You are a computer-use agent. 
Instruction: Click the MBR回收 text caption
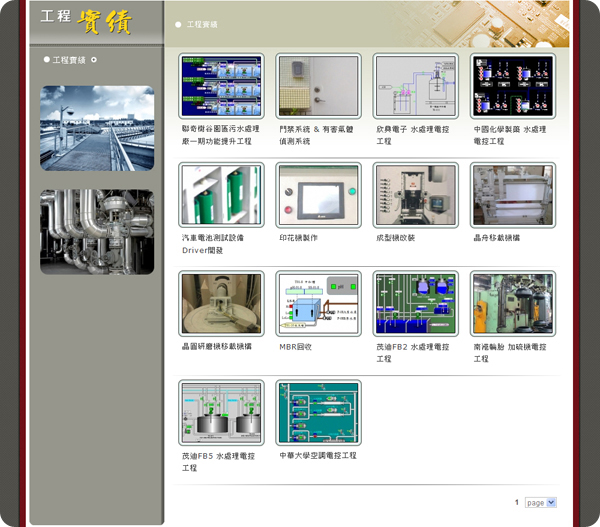coord(296,346)
